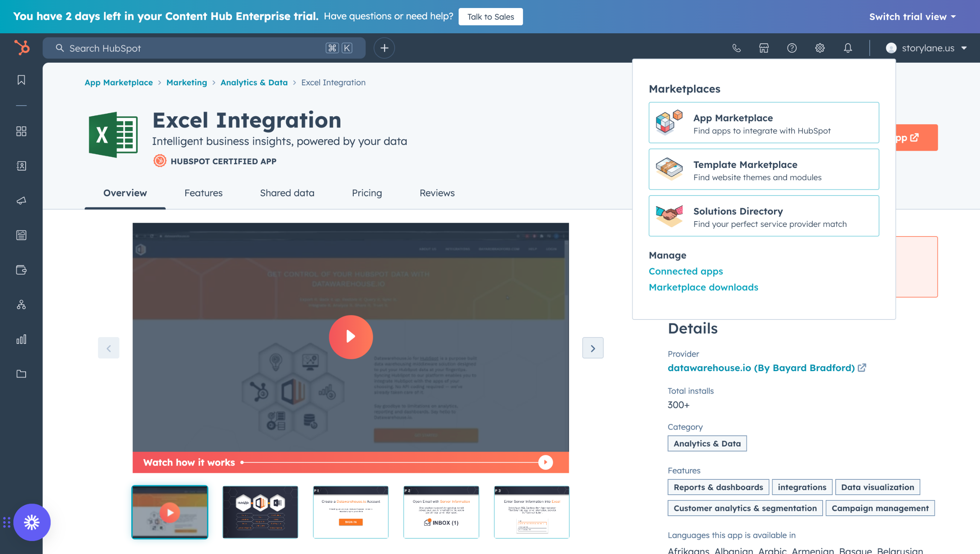Open the reporting bar chart icon
The height and width of the screenshot is (554, 980).
click(x=21, y=339)
